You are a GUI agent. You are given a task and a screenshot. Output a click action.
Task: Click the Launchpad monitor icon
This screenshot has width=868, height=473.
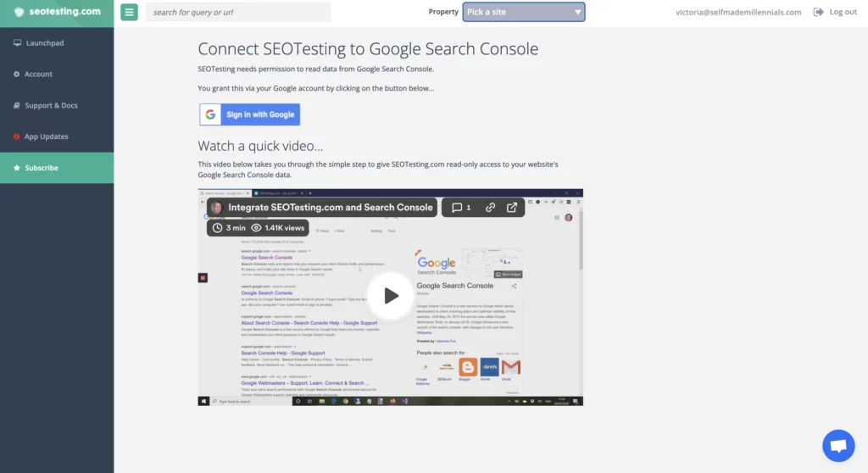click(17, 42)
